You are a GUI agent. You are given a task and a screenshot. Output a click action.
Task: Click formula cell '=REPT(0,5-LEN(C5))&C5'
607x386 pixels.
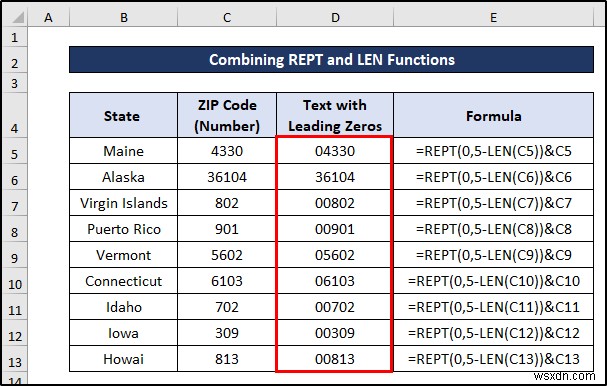[x=493, y=151]
